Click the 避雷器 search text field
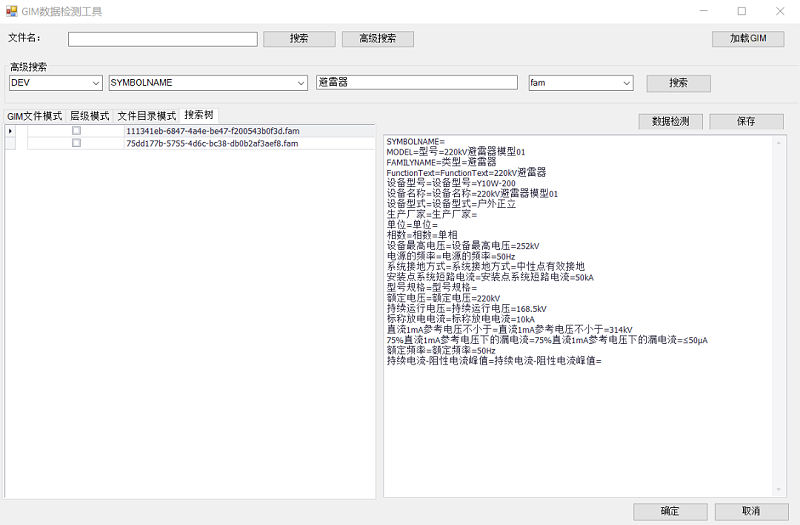The width and height of the screenshot is (800, 525). click(417, 82)
